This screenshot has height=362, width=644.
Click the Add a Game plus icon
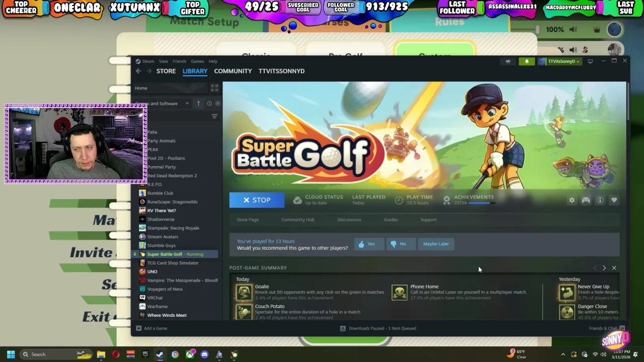pyautogui.click(x=138, y=328)
